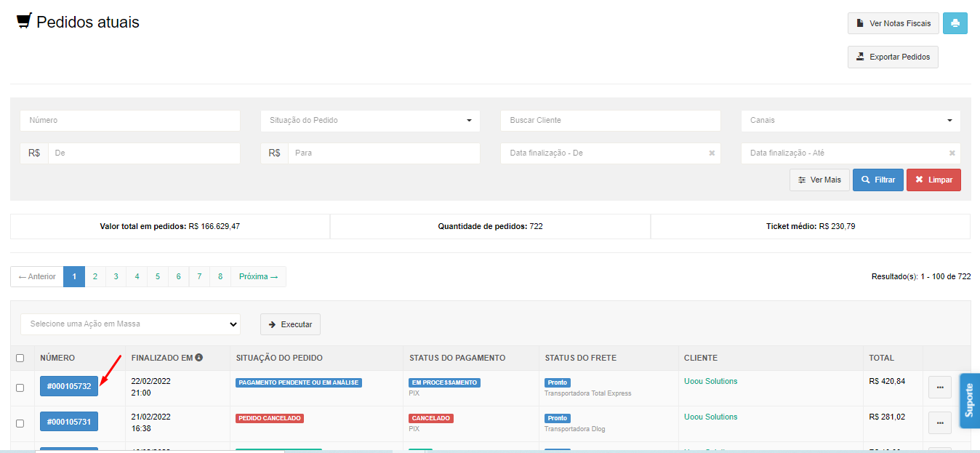This screenshot has height=453, width=980.
Task: Click the Em processamento payment badge
Action: click(444, 382)
